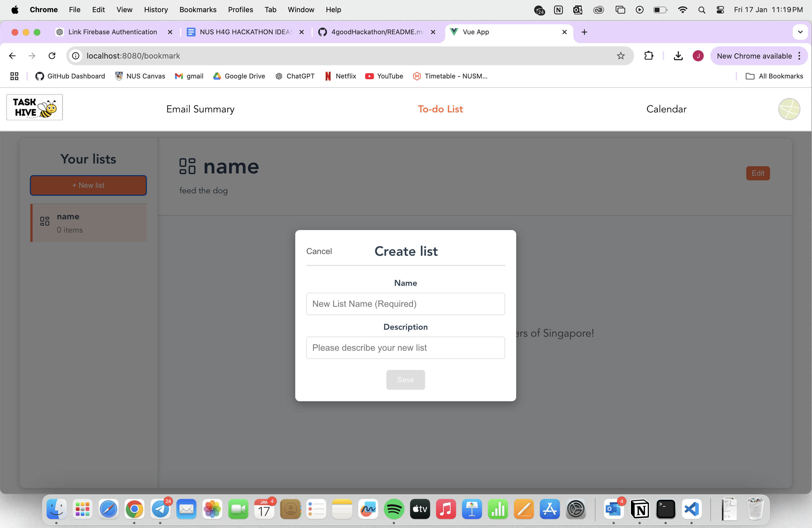Reload the current page
Viewport: 812px width, 528px height.
pos(52,56)
